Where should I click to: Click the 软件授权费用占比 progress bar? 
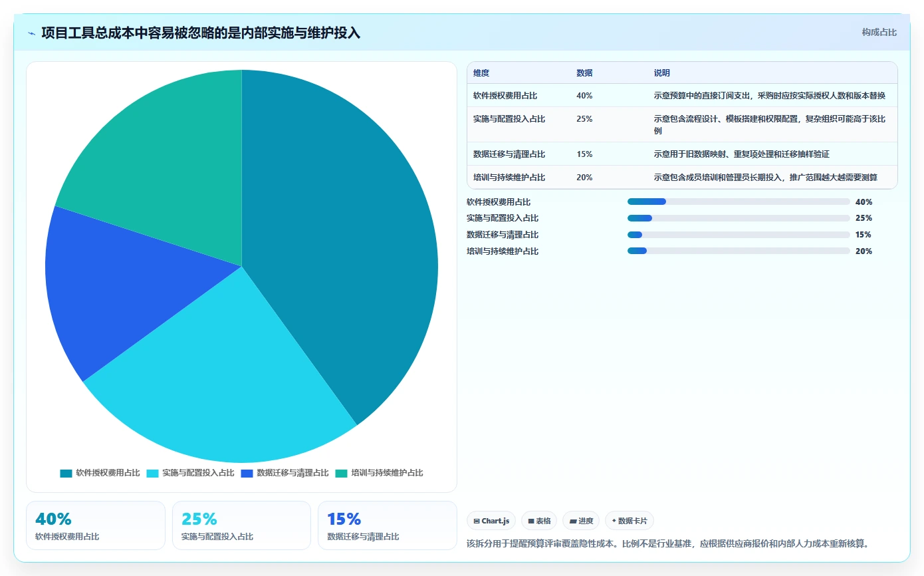pyautogui.click(x=739, y=202)
